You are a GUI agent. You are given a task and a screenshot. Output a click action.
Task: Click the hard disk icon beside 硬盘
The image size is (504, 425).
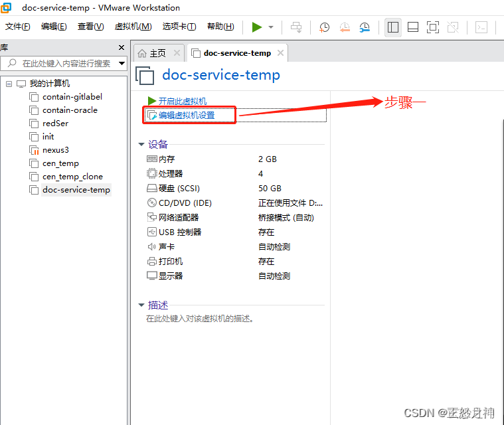click(151, 188)
